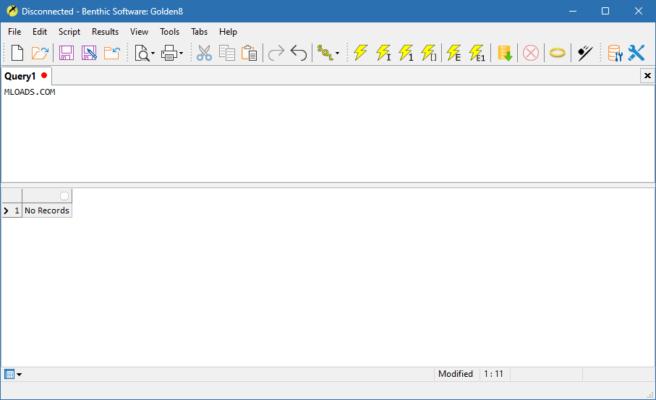Execute the query with plain lightning bolt
This screenshot has width=656, height=400.
pyautogui.click(x=360, y=53)
